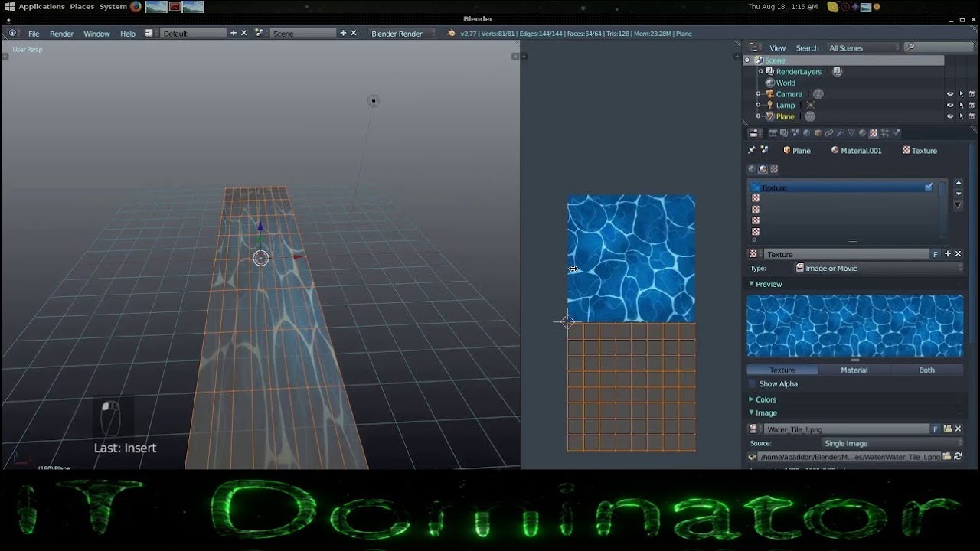Open the Render properties tab
Image resolution: width=980 pixels, height=551 pixels.
point(772,133)
